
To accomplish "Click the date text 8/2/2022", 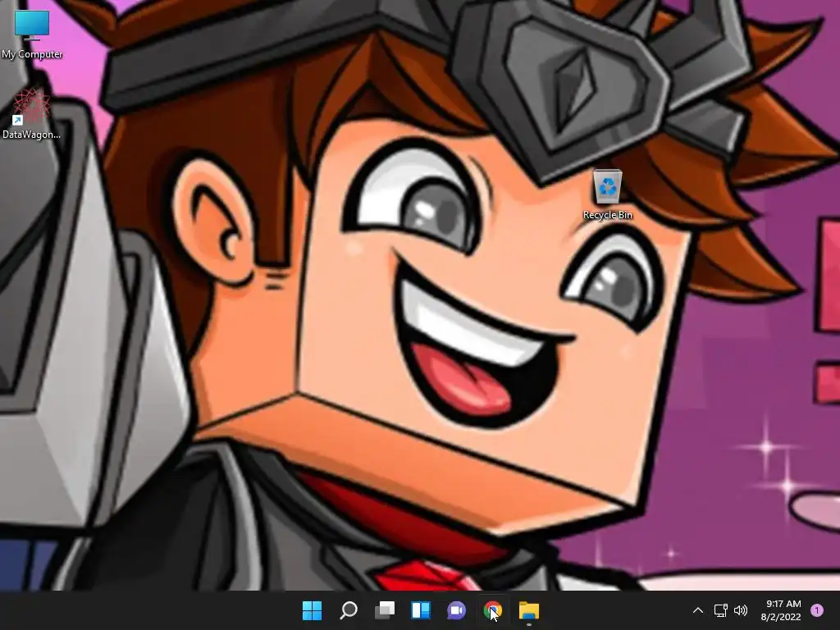I will pyautogui.click(x=781, y=617).
